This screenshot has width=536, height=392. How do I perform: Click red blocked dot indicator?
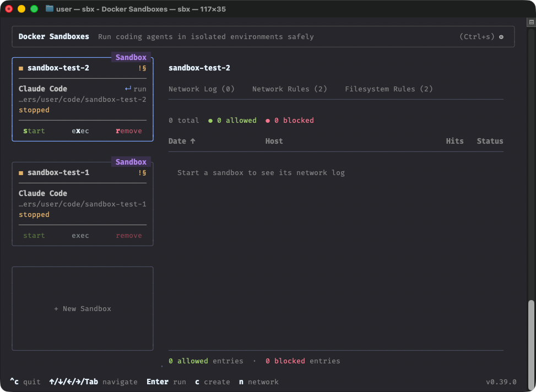[268, 121]
